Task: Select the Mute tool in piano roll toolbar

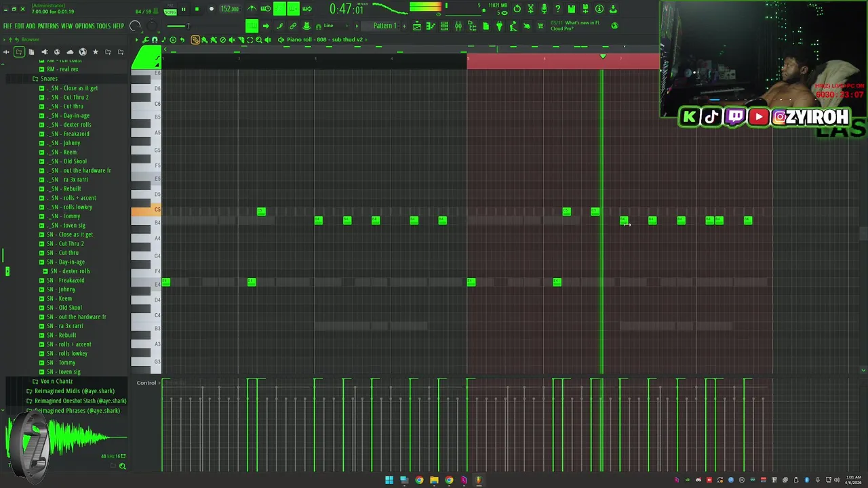Action: click(x=232, y=39)
